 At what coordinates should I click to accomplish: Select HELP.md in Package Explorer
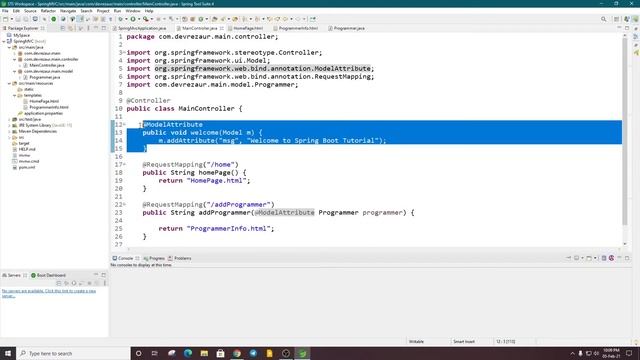tap(27, 149)
